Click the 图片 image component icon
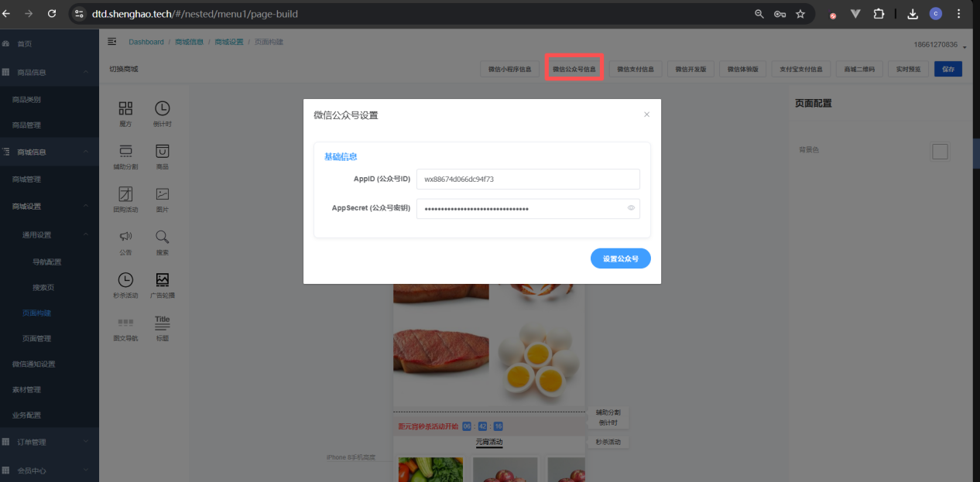 (162, 194)
